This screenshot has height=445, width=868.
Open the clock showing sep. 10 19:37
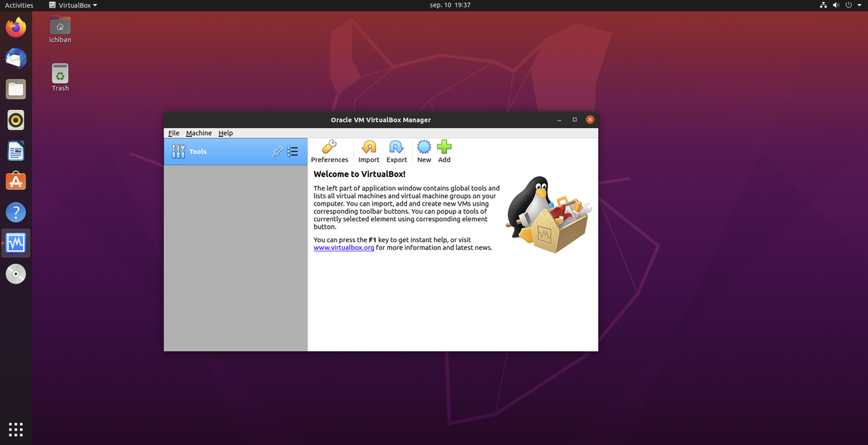pos(450,5)
